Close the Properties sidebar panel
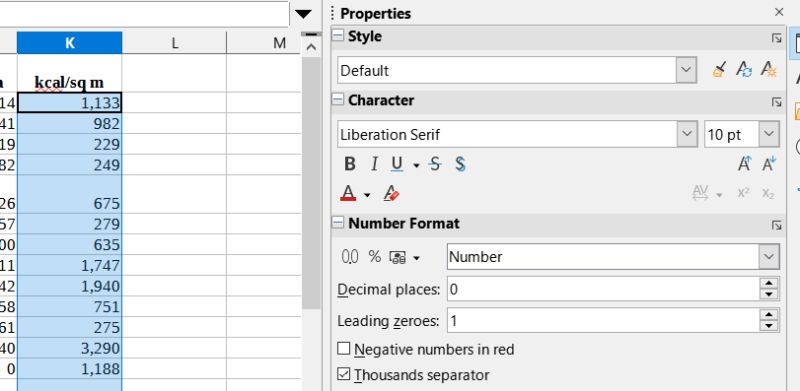 pos(779,12)
